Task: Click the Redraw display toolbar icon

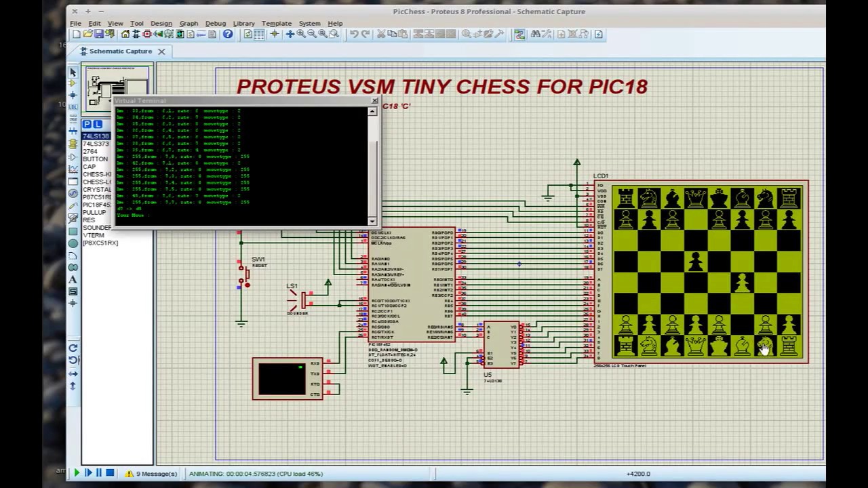Action: 248,35
